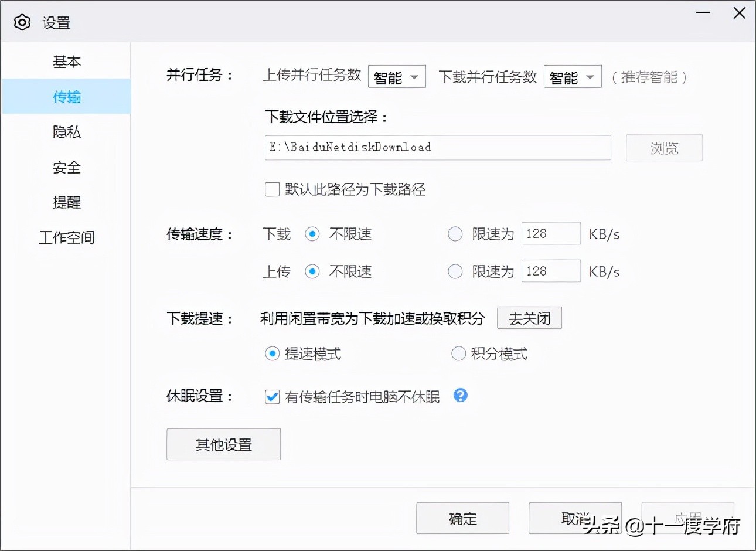Switch to the 隐私 privacy tab

tap(66, 132)
